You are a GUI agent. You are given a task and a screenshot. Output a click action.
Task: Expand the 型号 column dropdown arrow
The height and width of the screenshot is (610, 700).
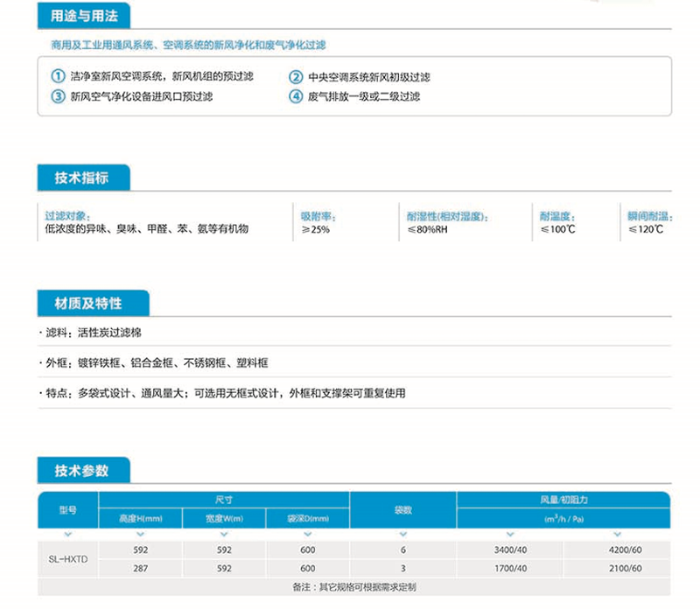coord(67,533)
